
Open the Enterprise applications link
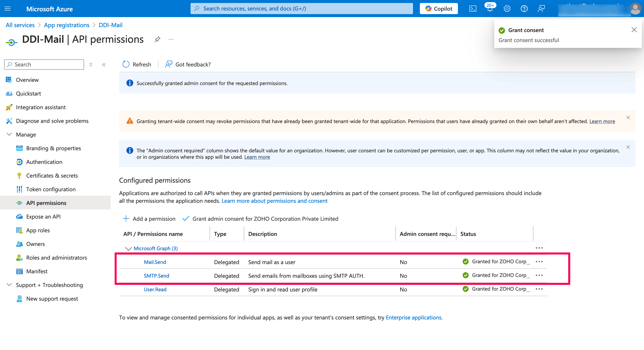(413, 318)
